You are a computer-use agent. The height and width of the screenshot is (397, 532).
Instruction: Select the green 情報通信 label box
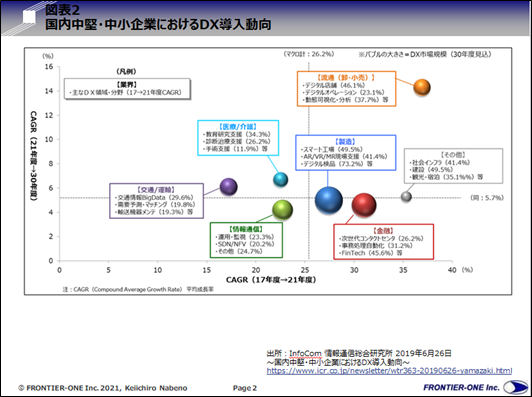point(246,240)
